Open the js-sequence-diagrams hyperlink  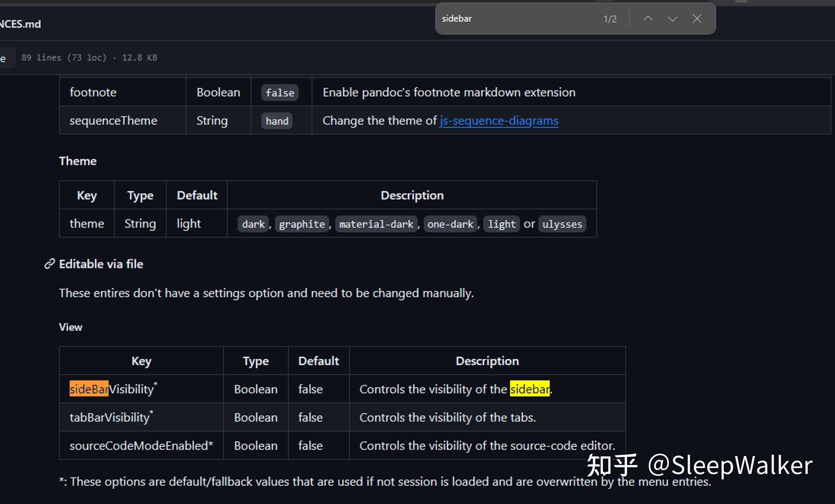(499, 120)
